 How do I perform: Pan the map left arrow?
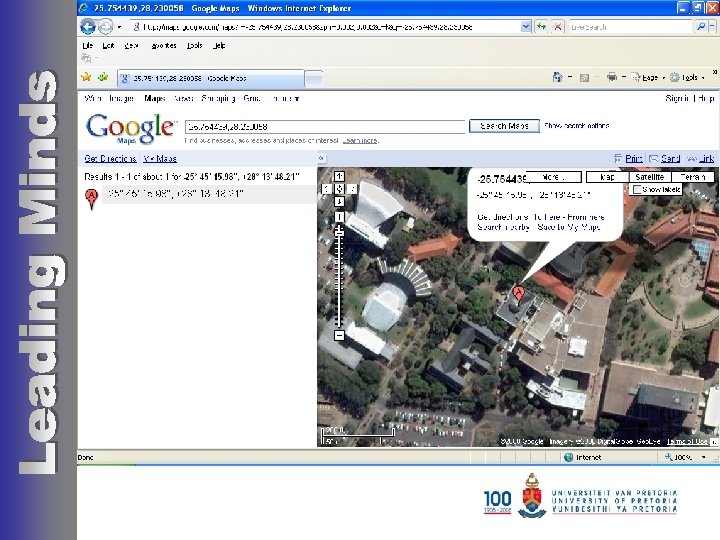click(x=326, y=189)
